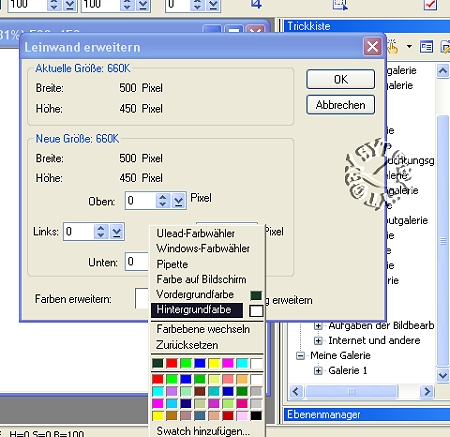450x437 pixels.
Task: Open the view layout icon in Trickkiste toolbar
Action: coord(426,47)
